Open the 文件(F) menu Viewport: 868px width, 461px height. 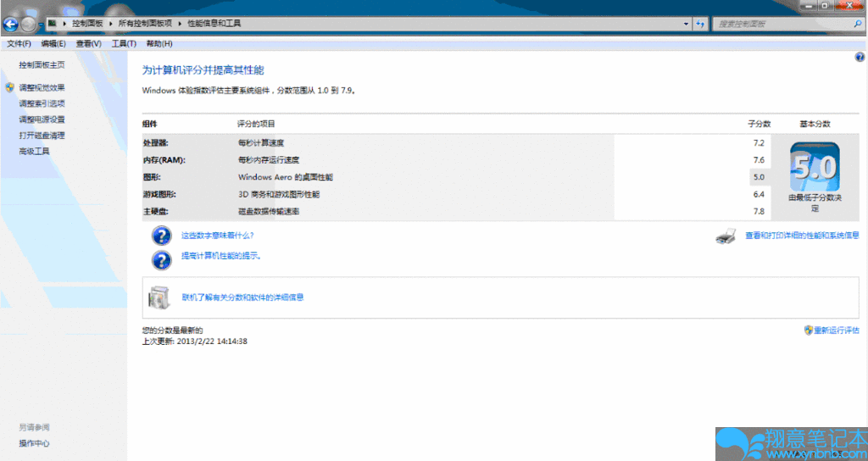[x=19, y=43]
